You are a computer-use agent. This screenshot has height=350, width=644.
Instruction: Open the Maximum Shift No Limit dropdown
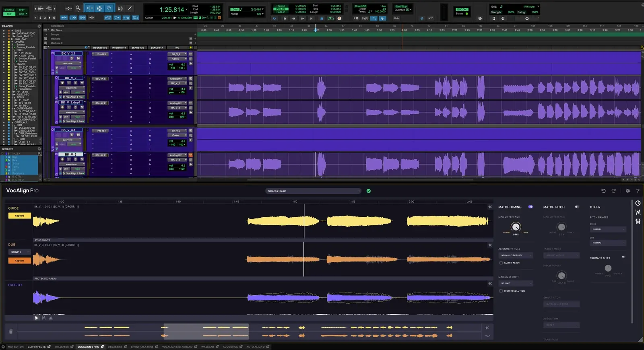coord(516,283)
